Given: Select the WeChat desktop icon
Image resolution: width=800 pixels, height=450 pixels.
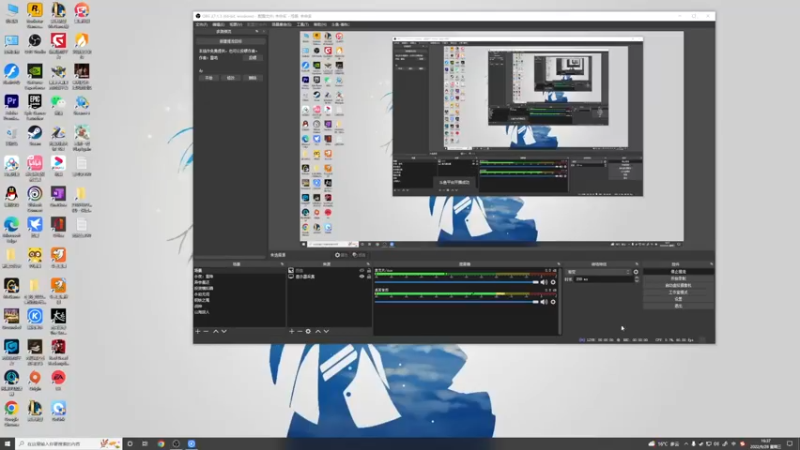Looking at the screenshot, I should (58, 105).
